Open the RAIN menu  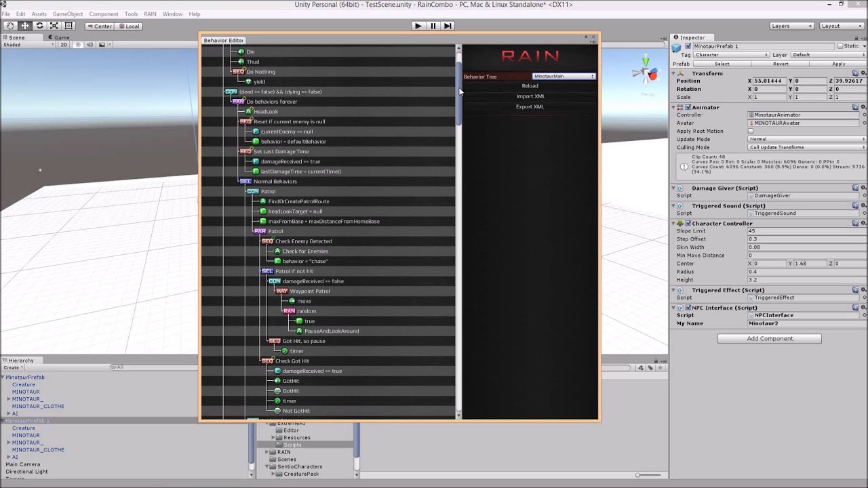pyautogui.click(x=150, y=14)
